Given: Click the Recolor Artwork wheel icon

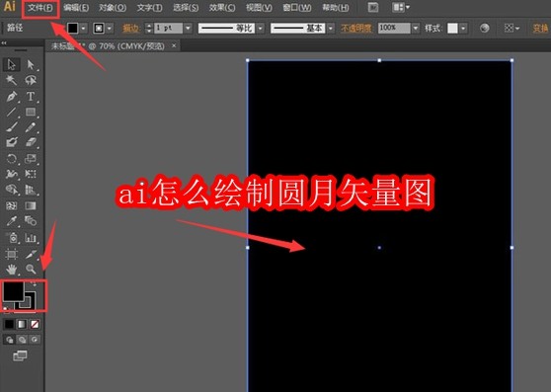Looking at the screenshot, I should point(485,28).
